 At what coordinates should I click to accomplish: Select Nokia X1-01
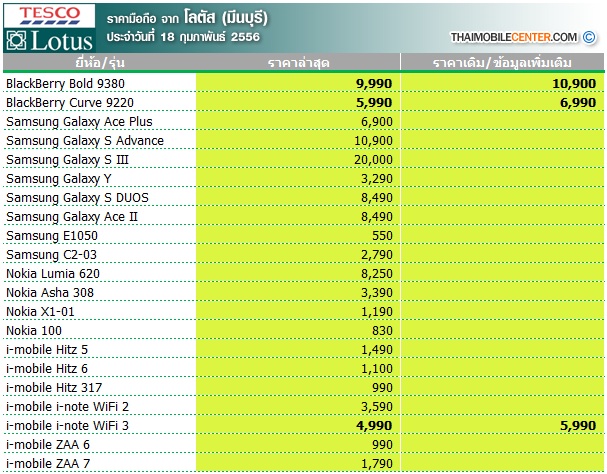pyautogui.click(x=40, y=311)
